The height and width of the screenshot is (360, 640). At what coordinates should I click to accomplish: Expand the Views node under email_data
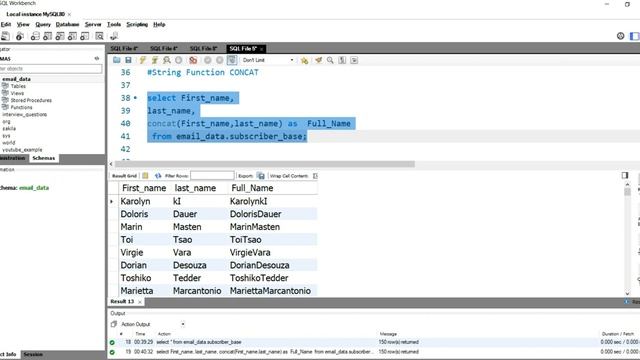(x=17, y=93)
